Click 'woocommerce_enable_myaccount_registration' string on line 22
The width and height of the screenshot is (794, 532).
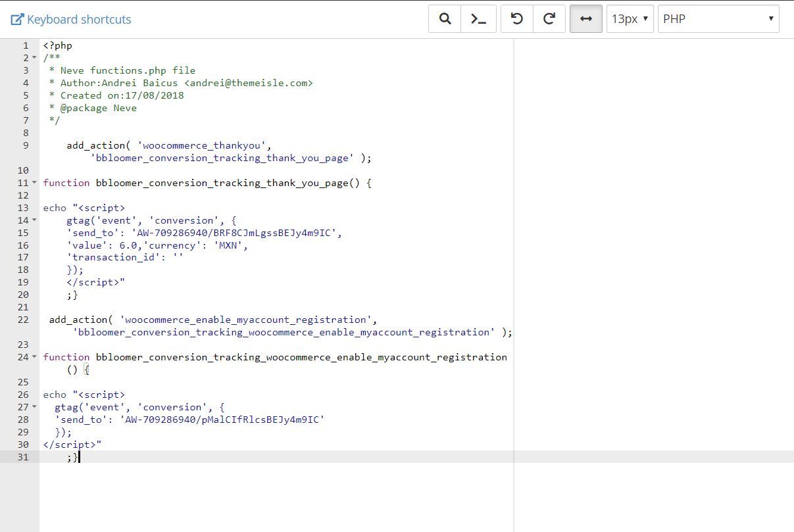[x=245, y=320]
